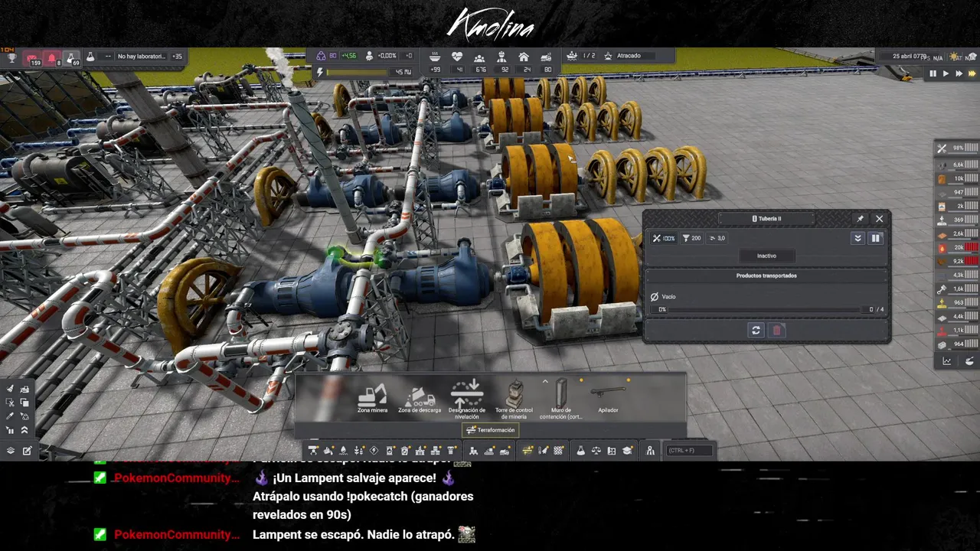Click the red trash delete button
The height and width of the screenshot is (551, 980).
point(777,330)
